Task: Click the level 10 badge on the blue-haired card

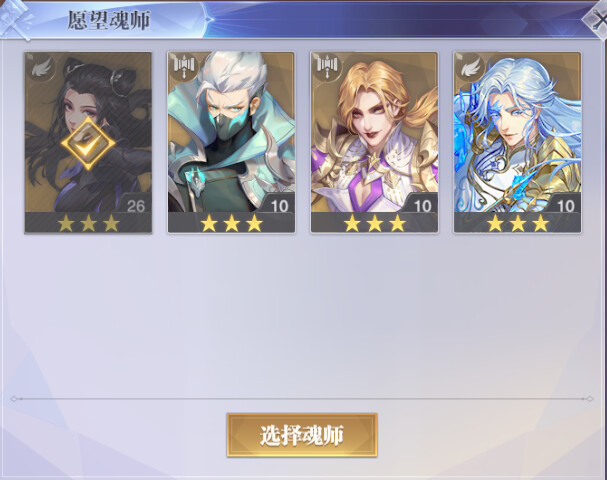Action: (x=565, y=206)
